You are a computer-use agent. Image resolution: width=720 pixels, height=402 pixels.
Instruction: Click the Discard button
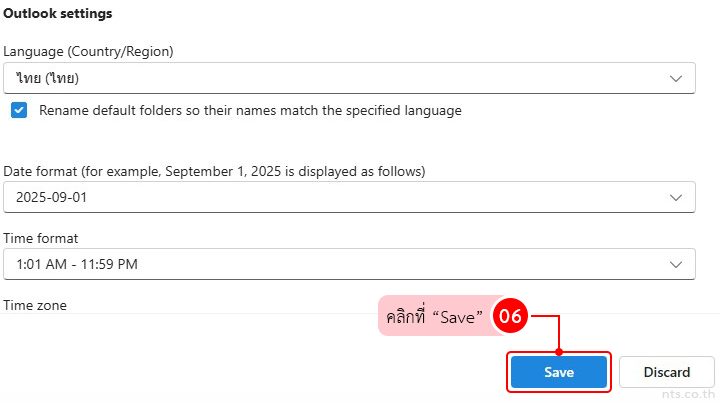click(x=666, y=372)
